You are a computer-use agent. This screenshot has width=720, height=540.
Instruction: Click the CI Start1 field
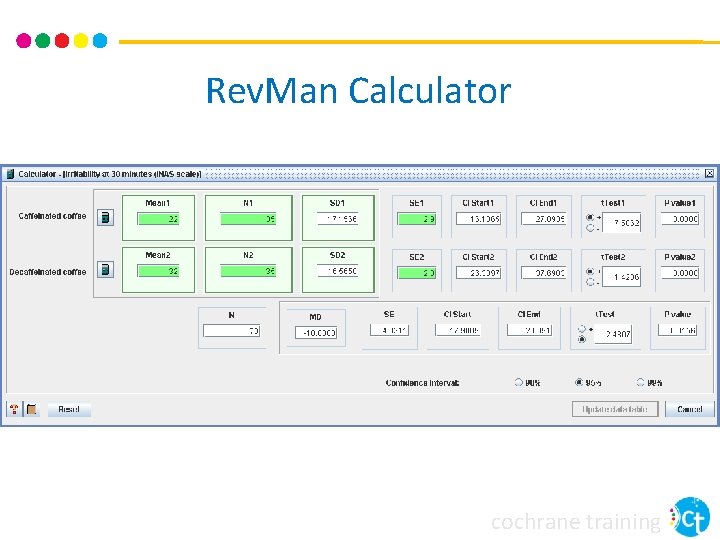(478, 219)
